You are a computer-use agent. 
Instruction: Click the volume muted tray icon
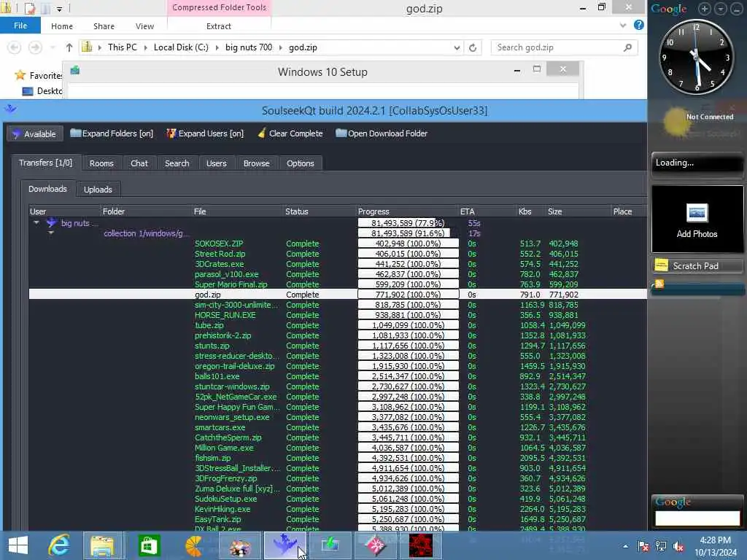point(678,546)
